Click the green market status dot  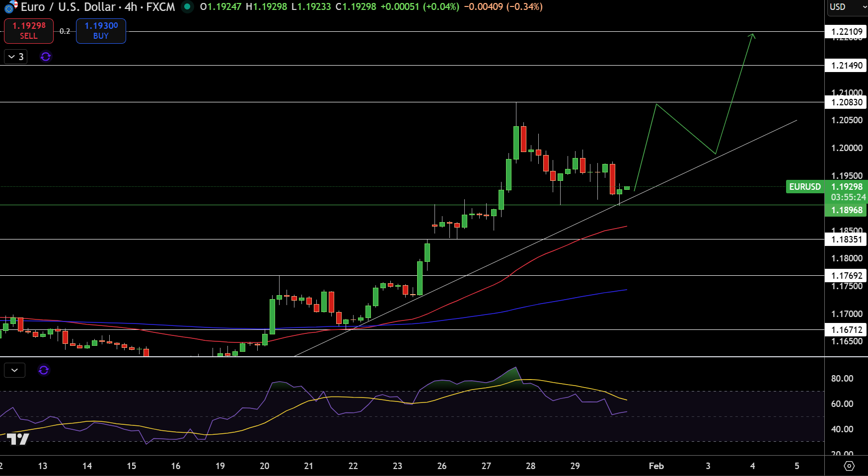(187, 7)
